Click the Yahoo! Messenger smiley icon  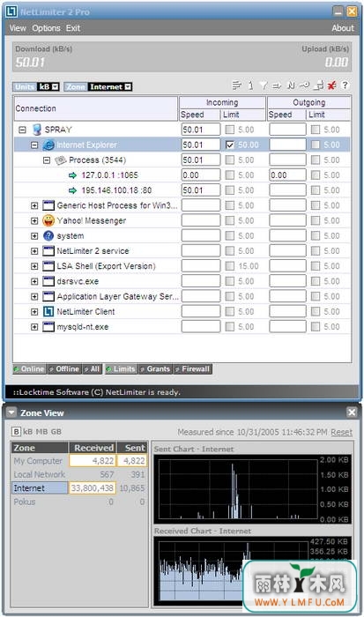click(48, 220)
